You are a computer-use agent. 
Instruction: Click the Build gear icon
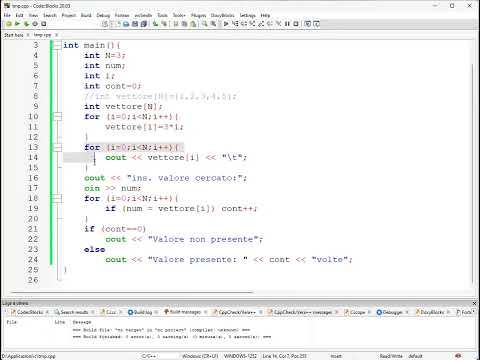[x=9, y=24]
